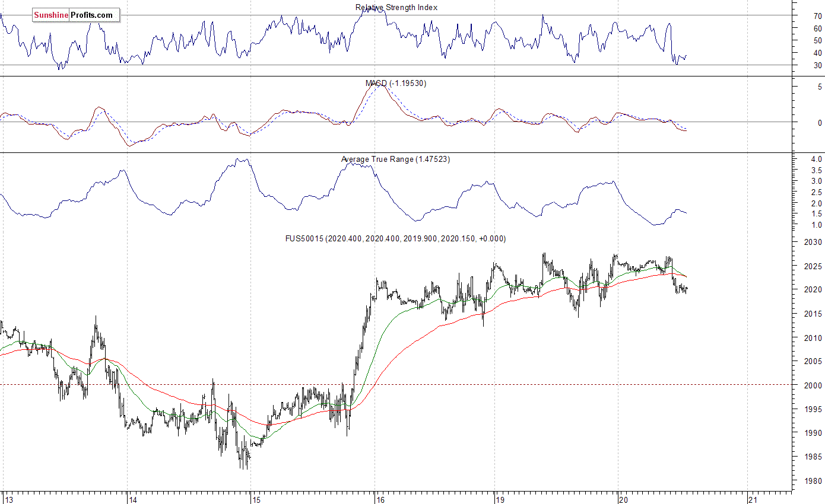Click price axis value 2020
Viewport: 825px width, 504px height.
point(814,290)
